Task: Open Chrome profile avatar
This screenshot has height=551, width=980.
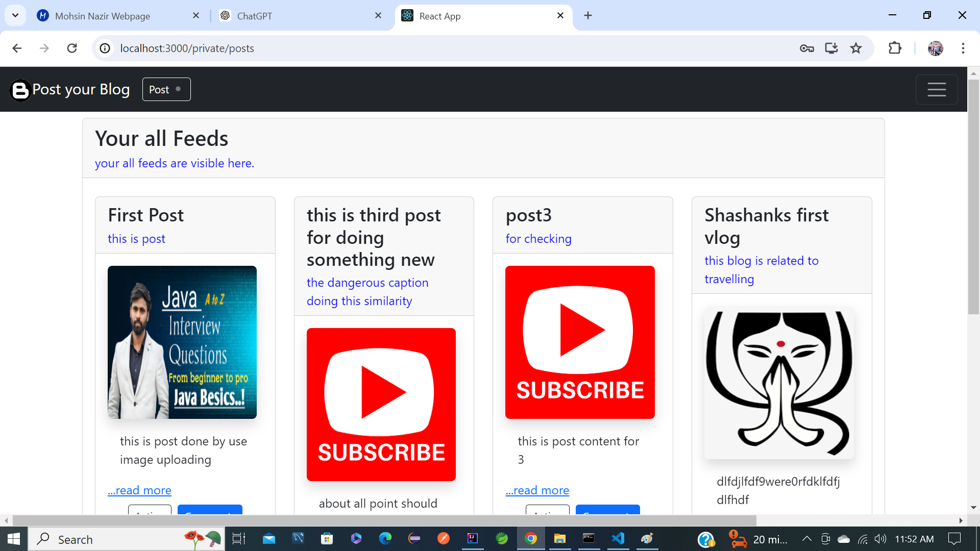Action: 936,48
